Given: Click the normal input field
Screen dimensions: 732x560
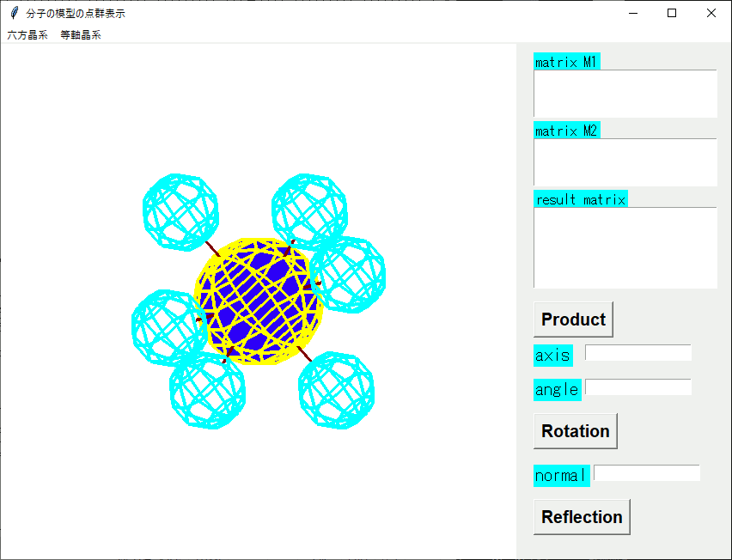Looking at the screenshot, I should pyautogui.click(x=647, y=472).
